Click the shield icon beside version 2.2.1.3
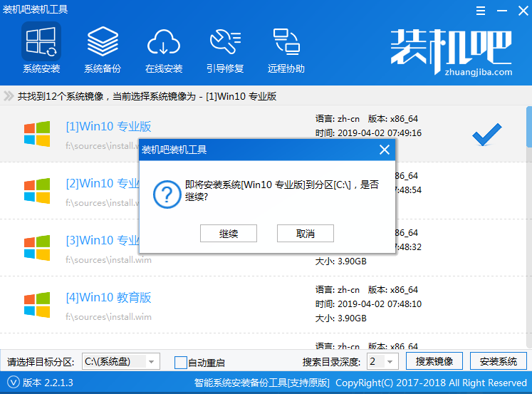Image resolution: width=532 pixels, height=394 pixels. [x=11, y=383]
